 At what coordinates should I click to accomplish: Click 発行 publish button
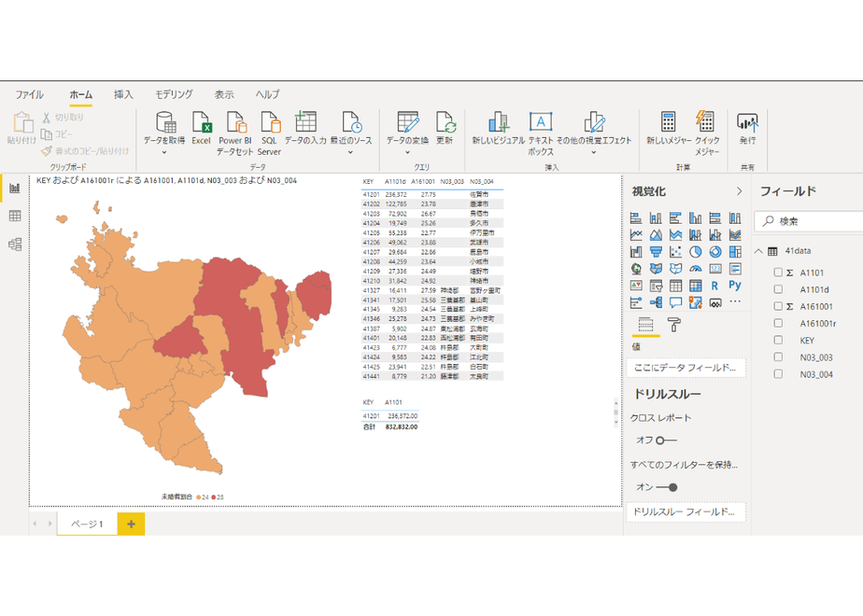pos(747,128)
